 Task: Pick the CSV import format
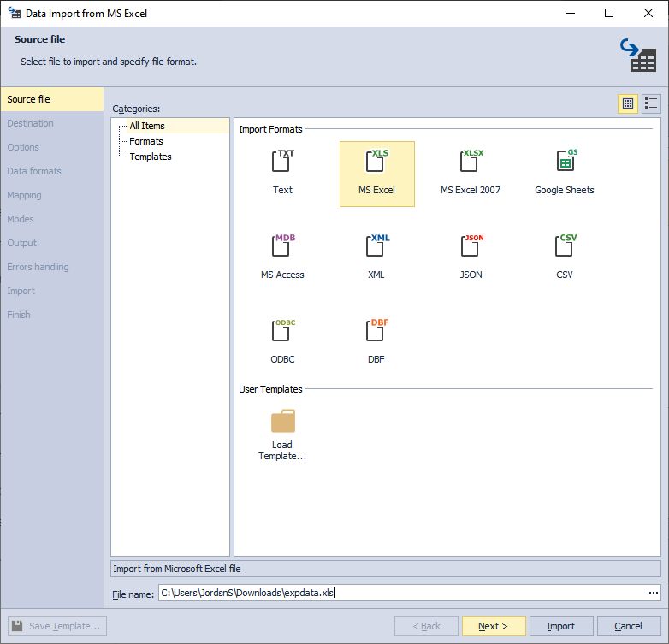(x=565, y=258)
